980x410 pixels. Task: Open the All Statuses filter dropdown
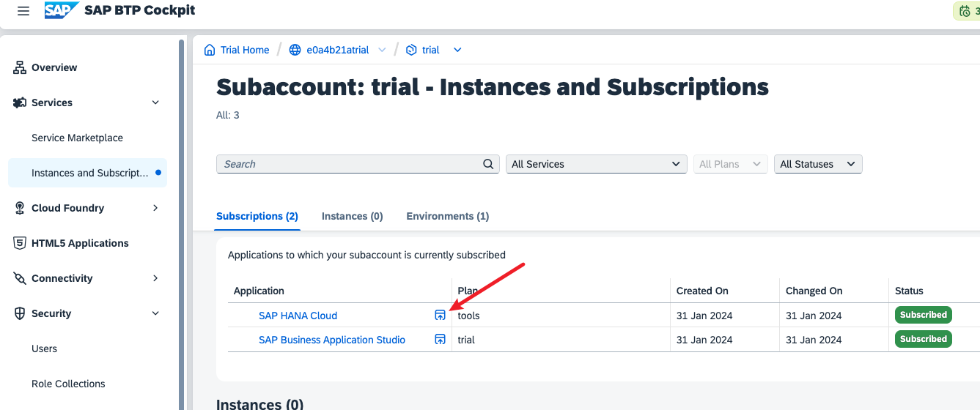(817, 164)
